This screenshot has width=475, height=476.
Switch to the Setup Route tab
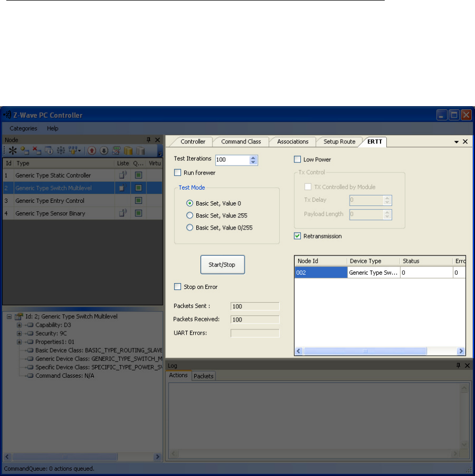click(339, 141)
